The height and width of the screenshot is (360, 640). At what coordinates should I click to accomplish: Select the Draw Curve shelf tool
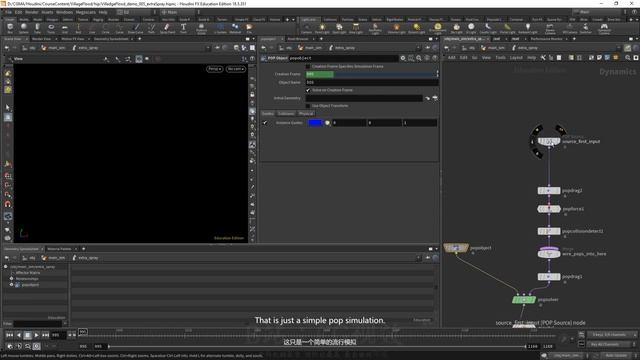(x=136, y=28)
